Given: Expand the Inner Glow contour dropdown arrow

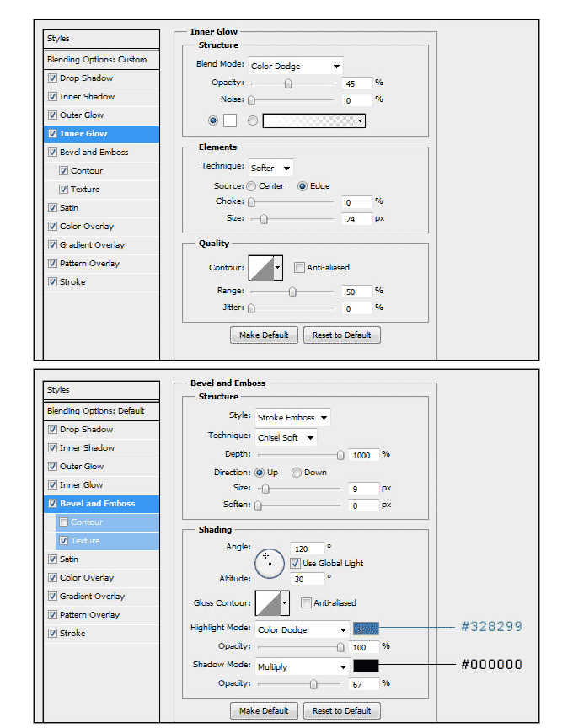Looking at the screenshot, I should pyautogui.click(x=278, y=267).
